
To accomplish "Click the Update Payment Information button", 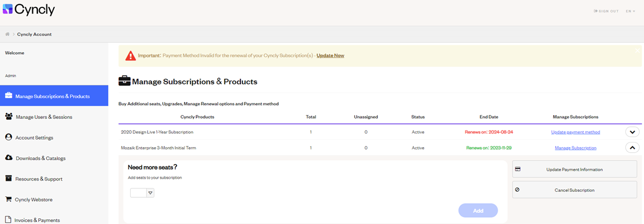I will [574, 169].
